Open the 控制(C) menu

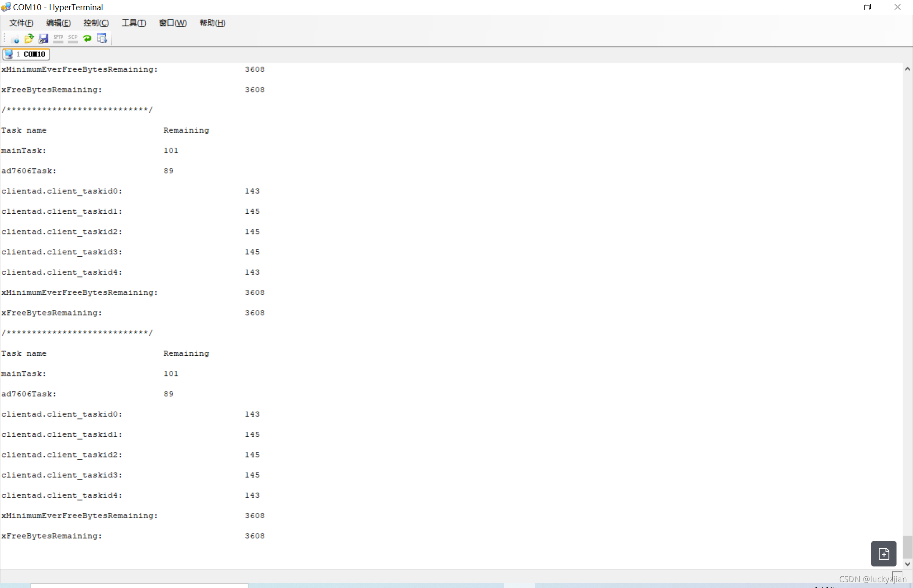coord(96,23)
